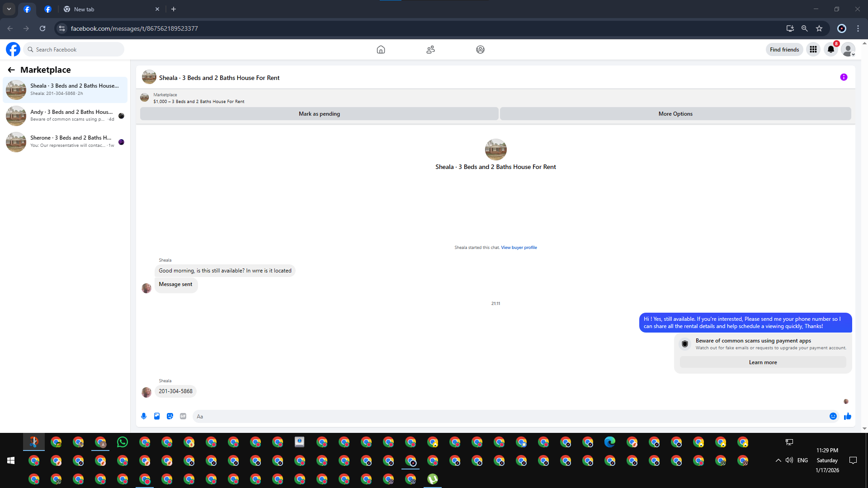Open the notifications bell
This screenshot has width=868, height=488.
(831, 50)
